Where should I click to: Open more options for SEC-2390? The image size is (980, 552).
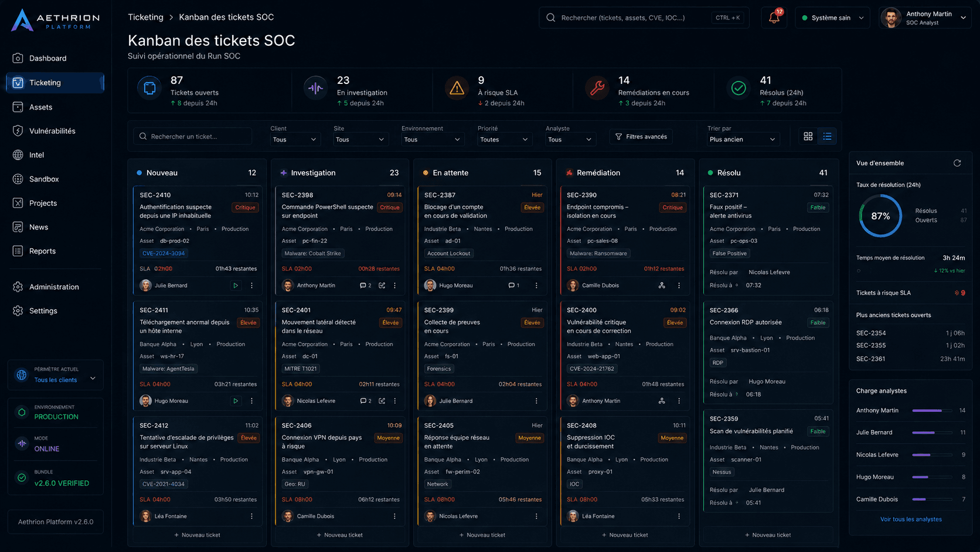pos(679,286)
